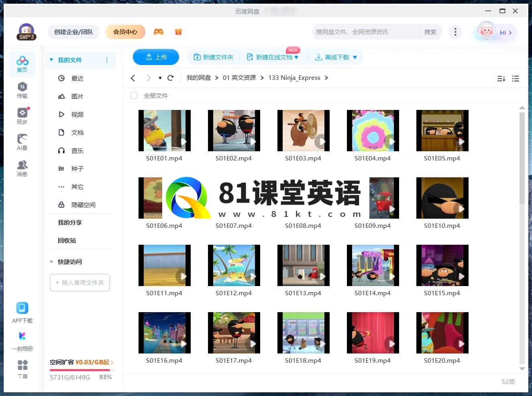The image size is (532, 396).
Task: Go to 01 英文资源 breadcrumb
Action: [239, 78]
